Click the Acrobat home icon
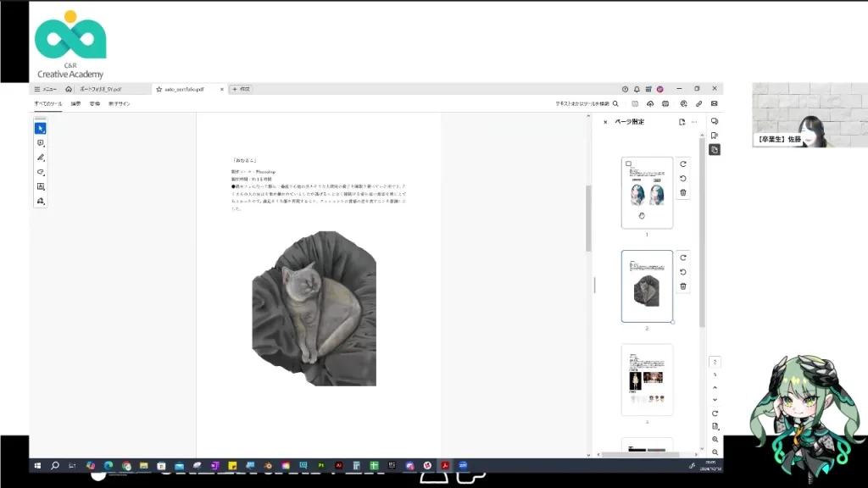Screen dimensions: 868x488 pos(69,89)
